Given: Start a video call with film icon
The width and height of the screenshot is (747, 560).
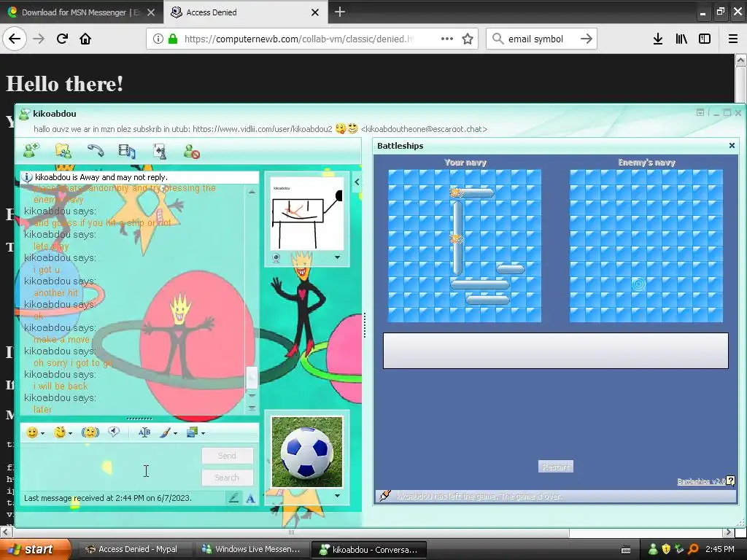Looking at the screenshot, I should [127, 151].
